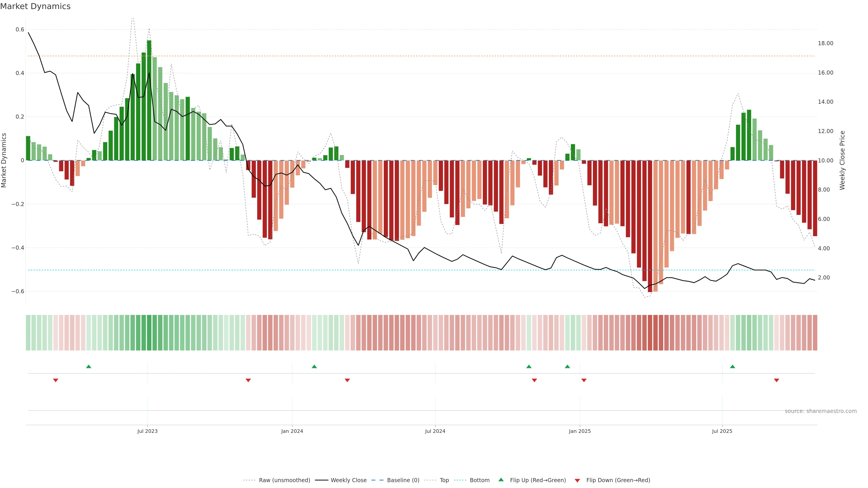Click the Market Dynamics chart title
The height and width of the screenshot is (488, 868).
click(35, 6)
